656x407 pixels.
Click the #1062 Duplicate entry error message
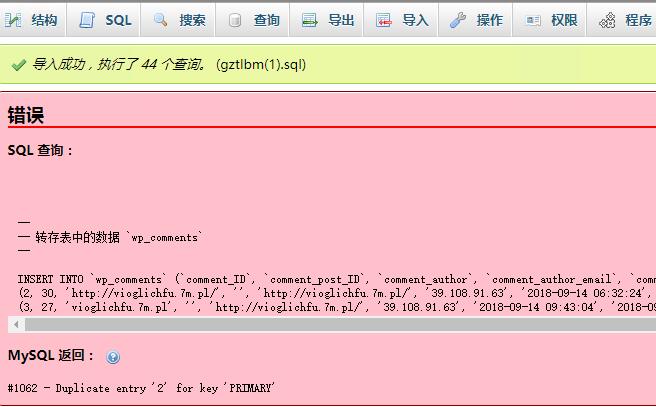pyautogui.click(x=141, y=388)
